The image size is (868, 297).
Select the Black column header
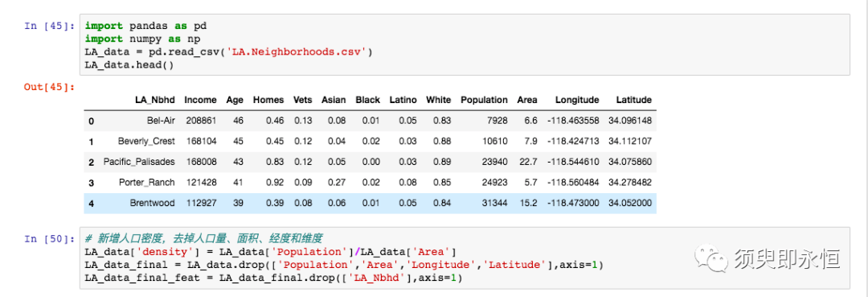point(368,101)
